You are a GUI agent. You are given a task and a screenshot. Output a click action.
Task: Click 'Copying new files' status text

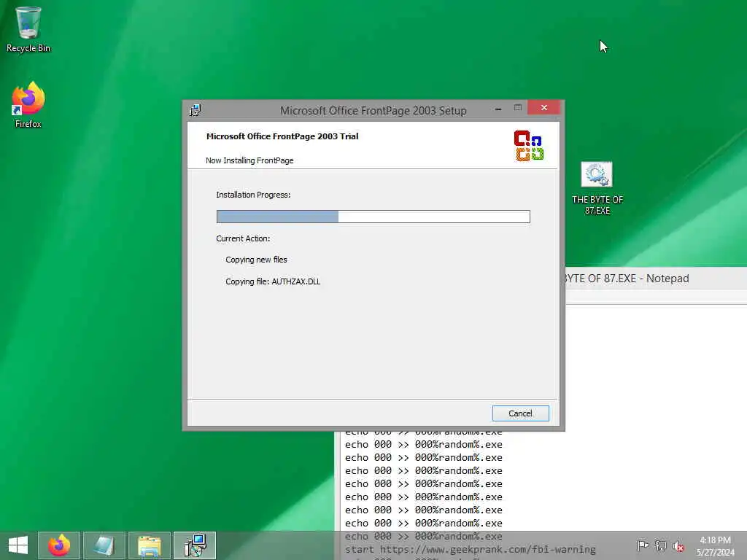[x=256, y=260]
